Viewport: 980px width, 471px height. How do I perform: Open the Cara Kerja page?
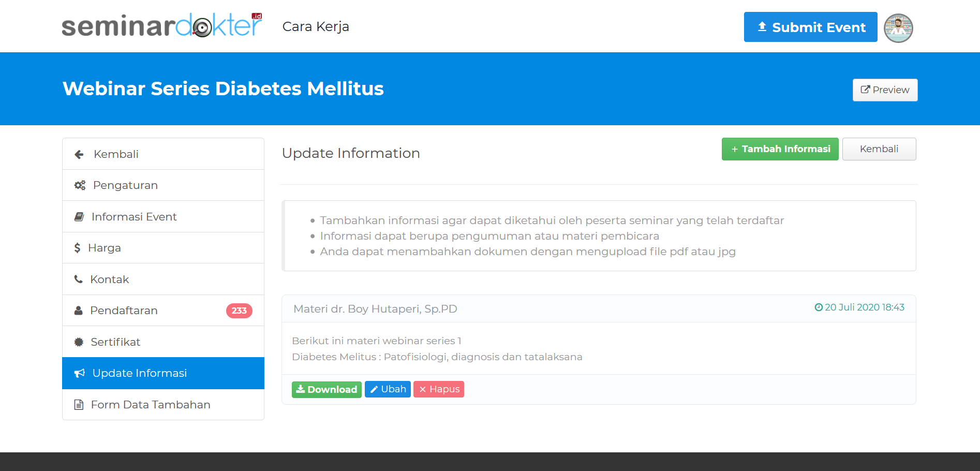(316, 26)
